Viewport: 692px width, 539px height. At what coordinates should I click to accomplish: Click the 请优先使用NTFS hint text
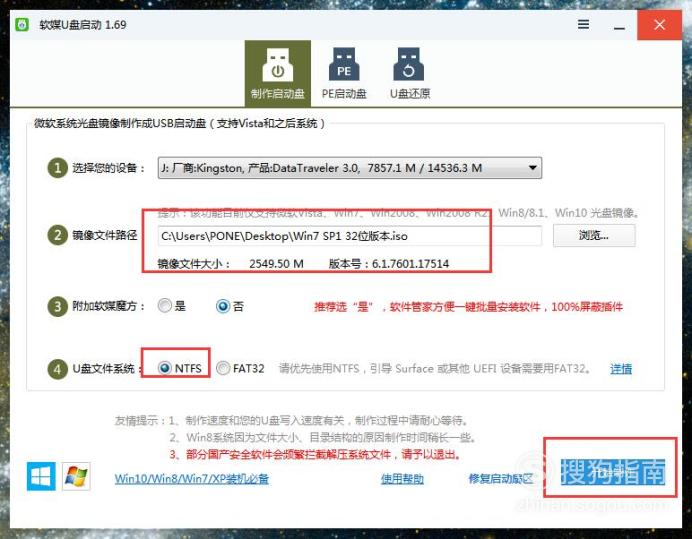point(435,368)
